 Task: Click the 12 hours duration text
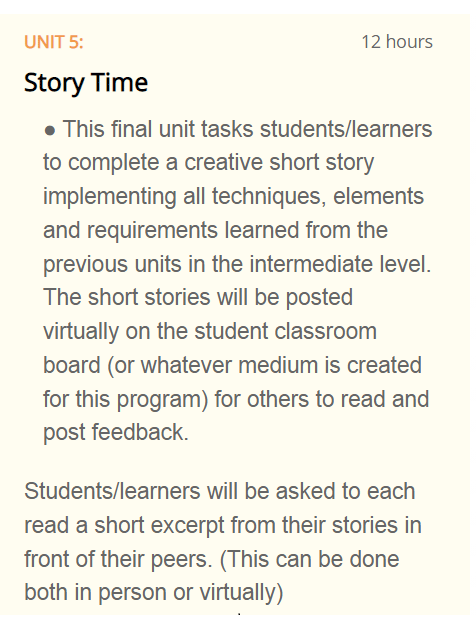(x=397, y=42)
